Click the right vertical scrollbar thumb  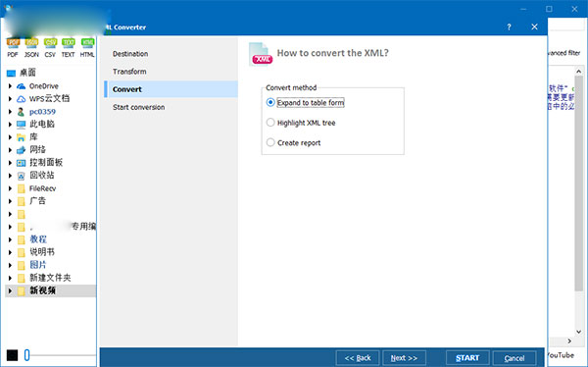click(x=578, y=183)
